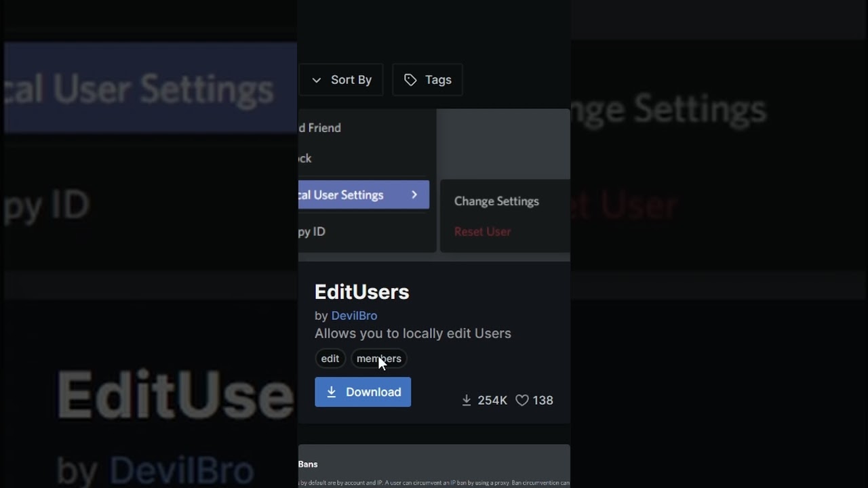Click 'Allows you to locally edit Users' description
868x488 pixels.
tap(413, 333)
